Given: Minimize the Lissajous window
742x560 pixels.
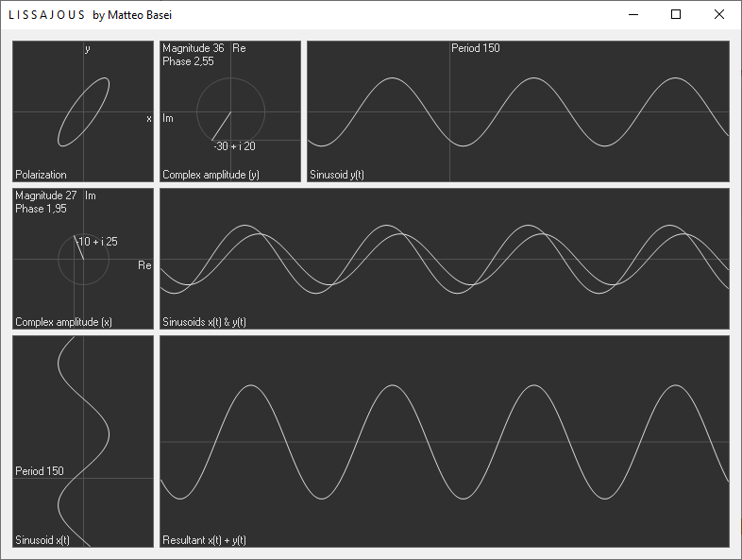Looking at the screenshot, I should (633, 15).
